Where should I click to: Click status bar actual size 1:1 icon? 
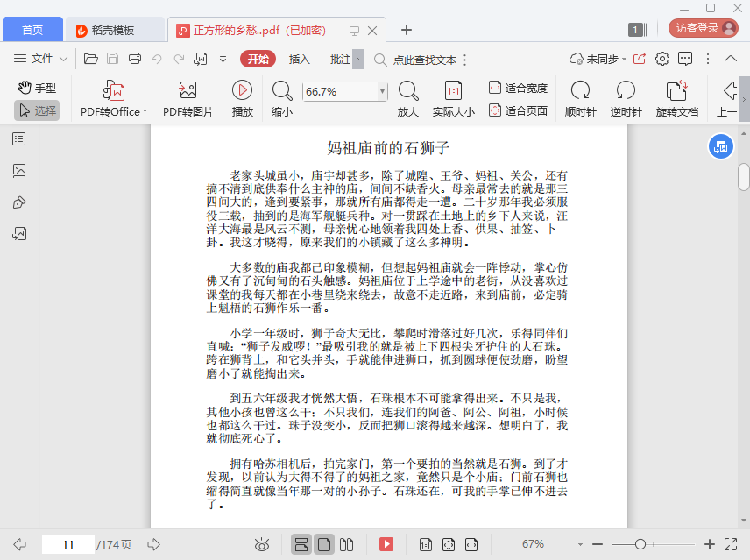[425, 544]
